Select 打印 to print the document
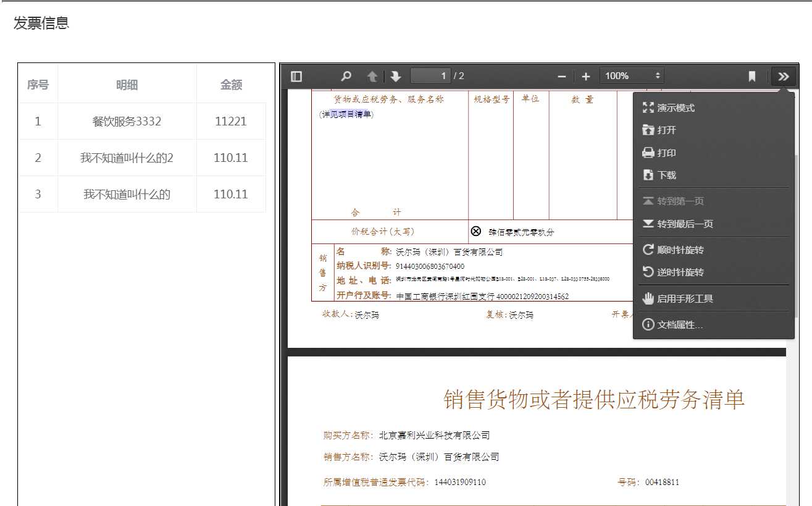 (x=713, y=153)
